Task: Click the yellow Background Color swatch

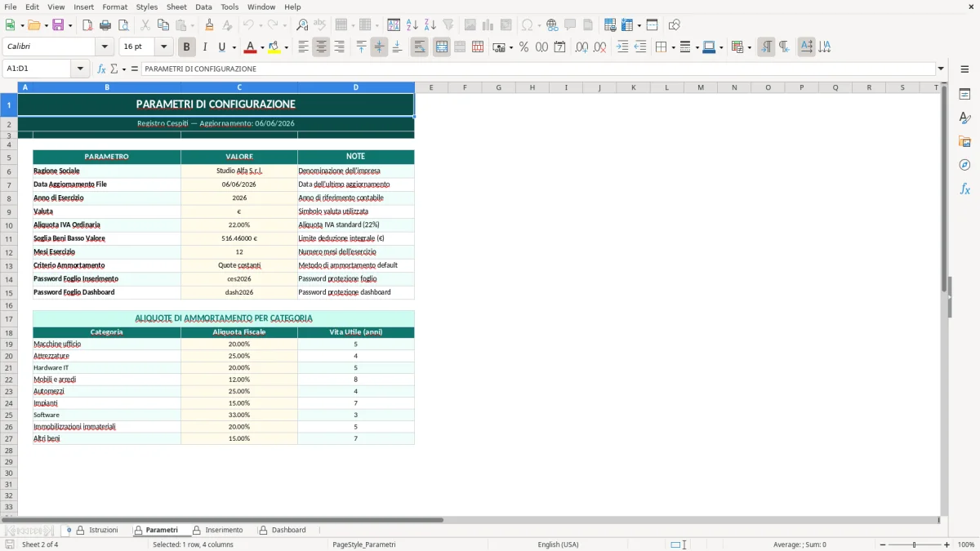Action: tap(274, 47)
